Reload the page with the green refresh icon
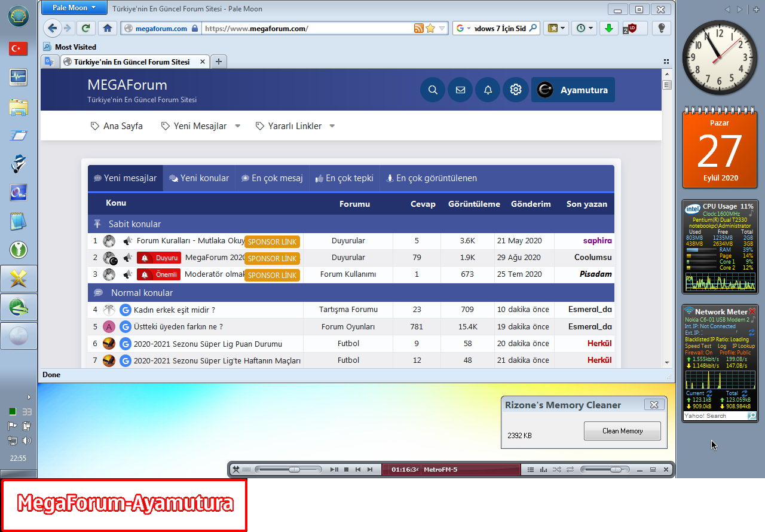 (x=86, y=28)
